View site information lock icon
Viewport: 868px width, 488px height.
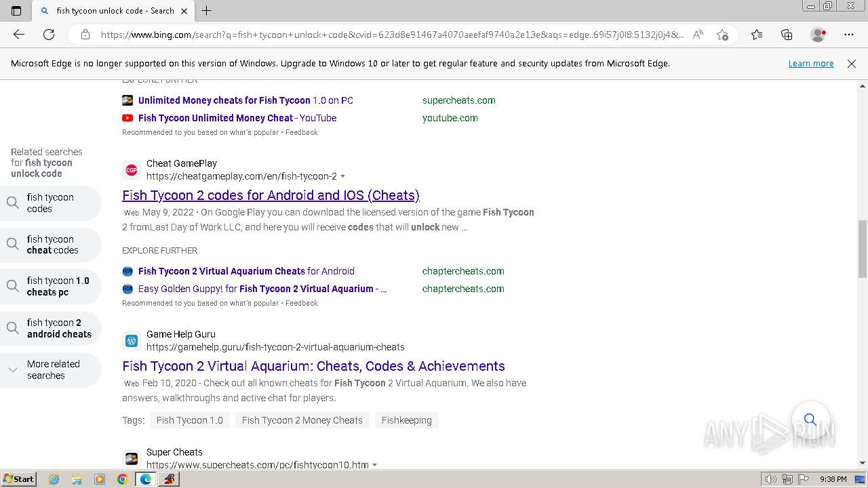tap(85, 35)
